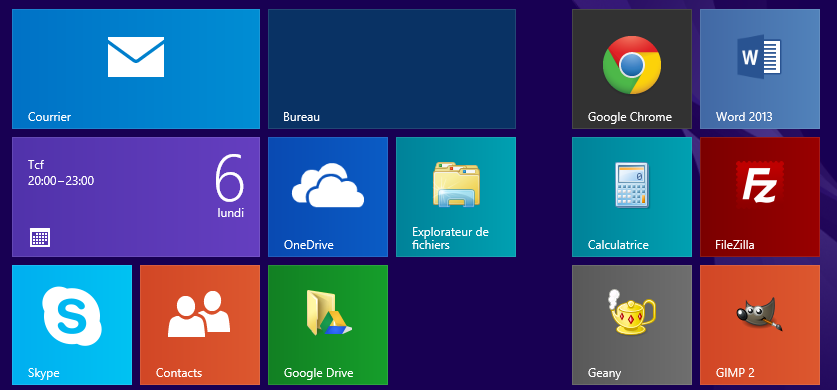837x390 pixels.
Task: Click the 'Bureau' label text
Action: point(302,117)
